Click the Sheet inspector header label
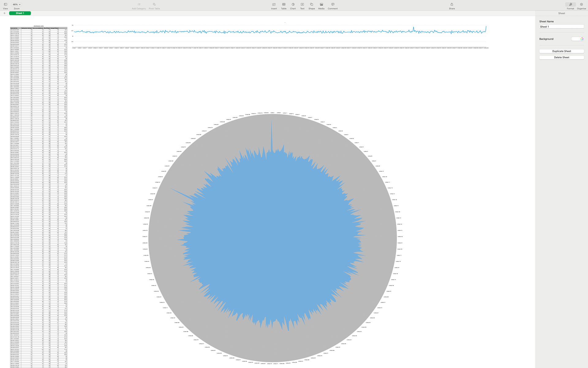 click(x=561, y=13)
